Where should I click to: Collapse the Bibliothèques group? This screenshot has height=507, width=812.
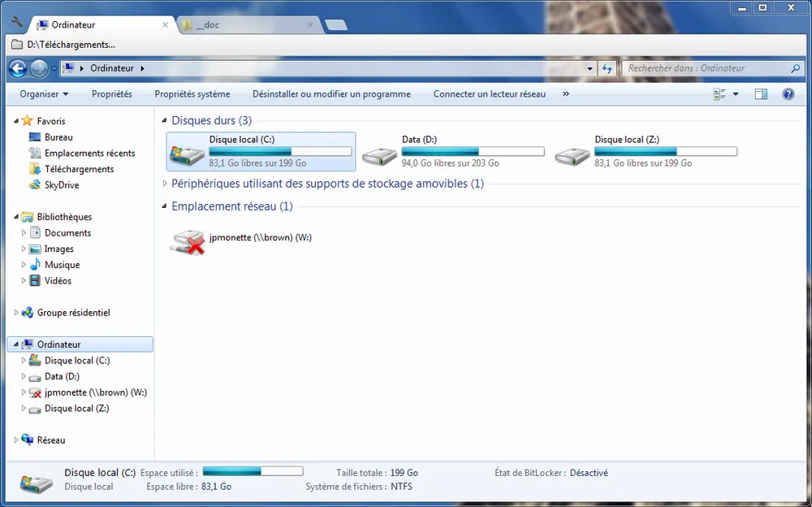pos(16,217)
